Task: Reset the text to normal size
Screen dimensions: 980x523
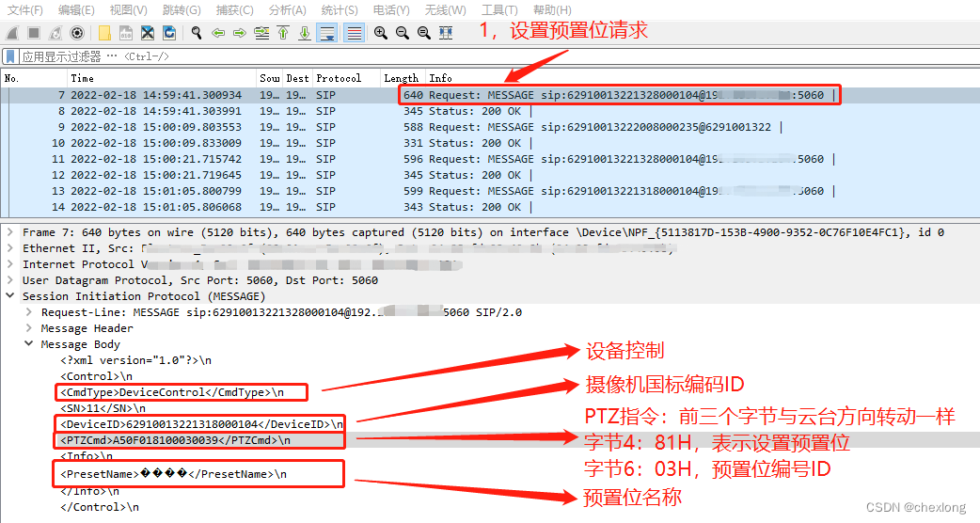Action: (x=424, y=33)
